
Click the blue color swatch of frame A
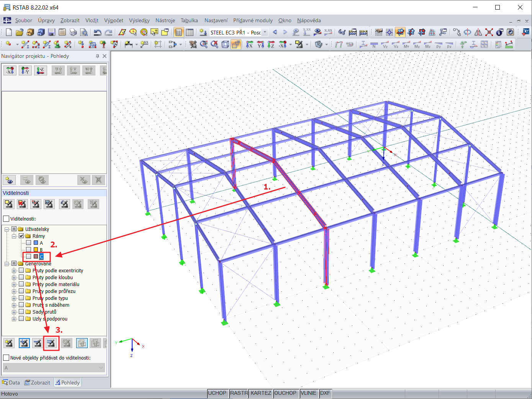pos(36,243)
